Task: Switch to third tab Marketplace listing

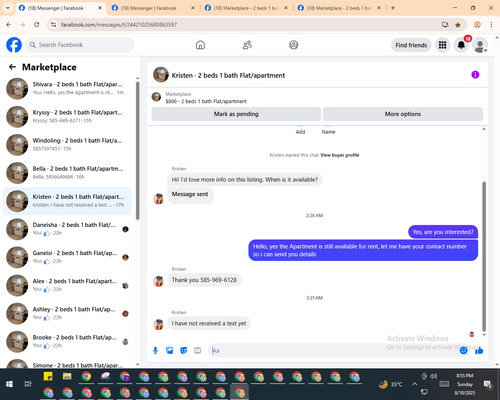Action: 246,8
